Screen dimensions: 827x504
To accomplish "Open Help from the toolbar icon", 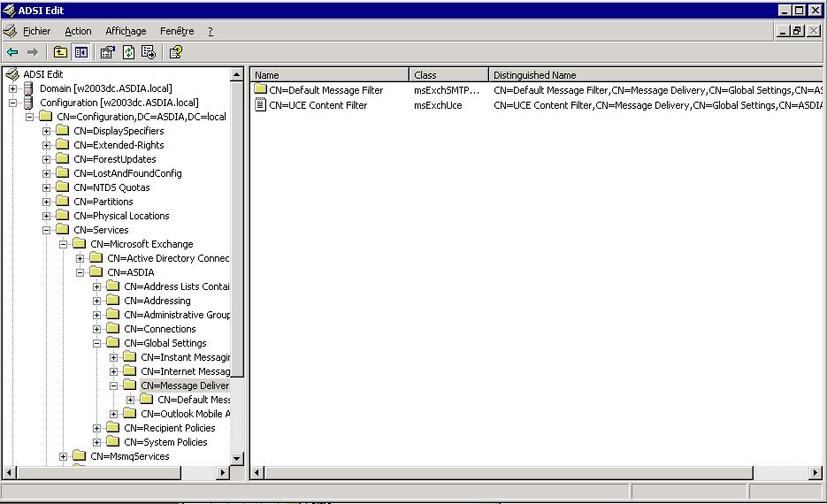I will [x=176, y=52].
